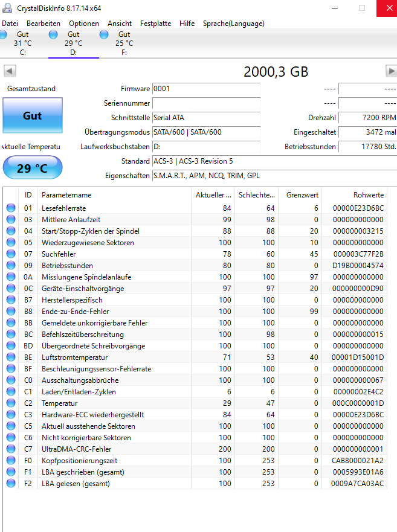Click the Aktueller column header
This screenshot has height=532, width=397.
(x=213, y=195)
